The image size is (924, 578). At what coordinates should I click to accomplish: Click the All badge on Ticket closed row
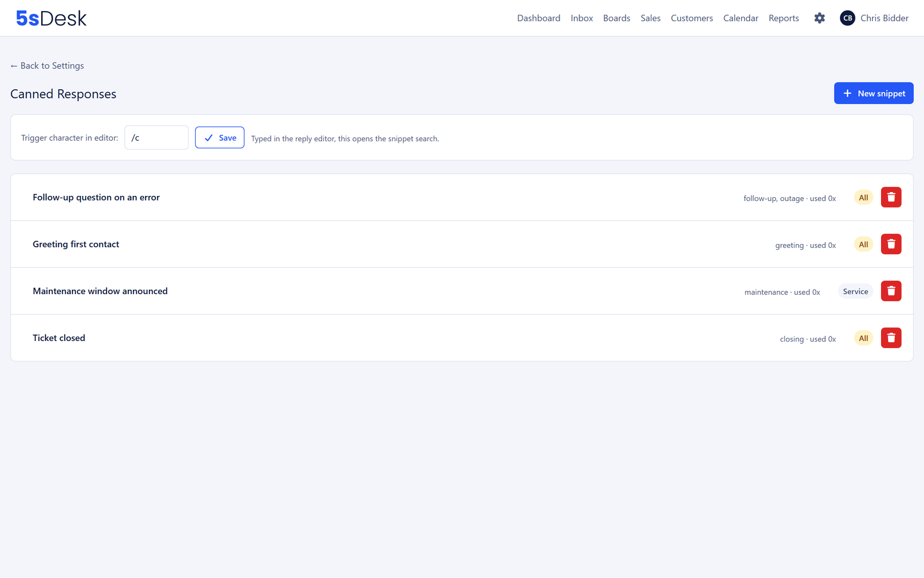(864, 338)
